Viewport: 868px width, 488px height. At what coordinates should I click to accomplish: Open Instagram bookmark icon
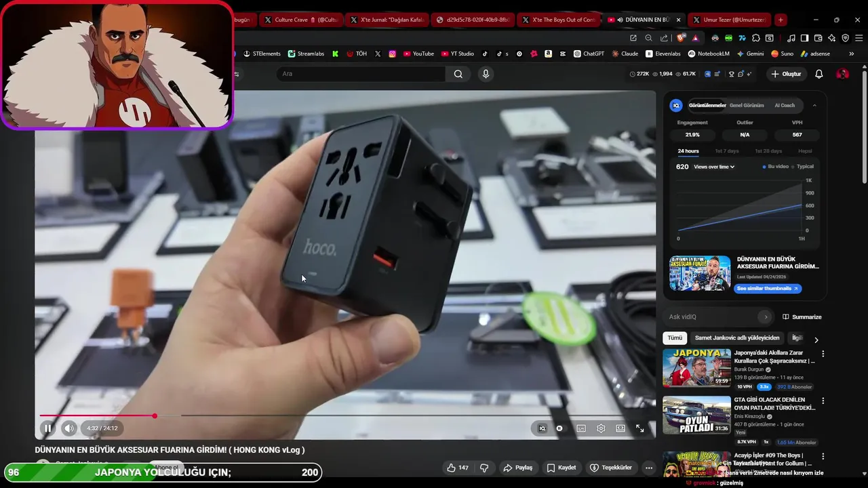click(x=392, y=54)
